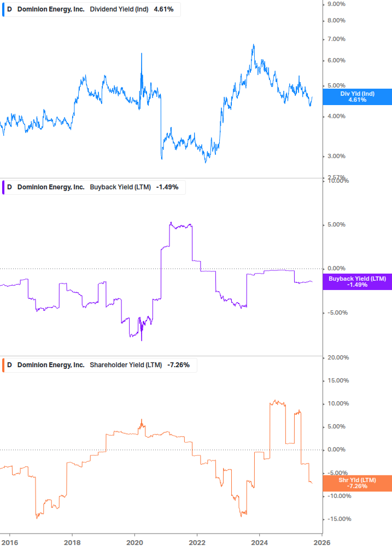Image resolution: width=392 pixels, height=550 pixels.
Task: Click the D ticker in dividend legend
Action: coord(9,9)
